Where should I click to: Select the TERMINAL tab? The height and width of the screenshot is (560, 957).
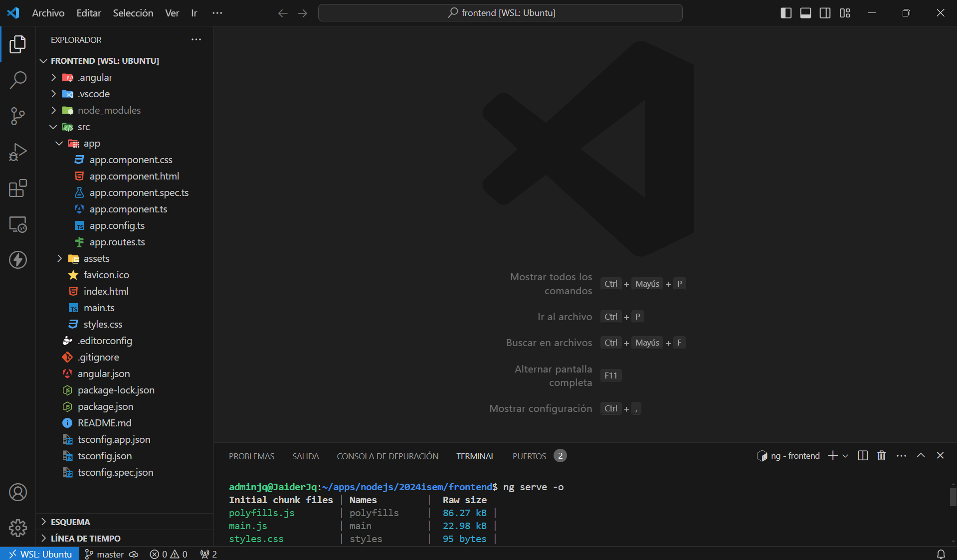click(x=475, y=456)
